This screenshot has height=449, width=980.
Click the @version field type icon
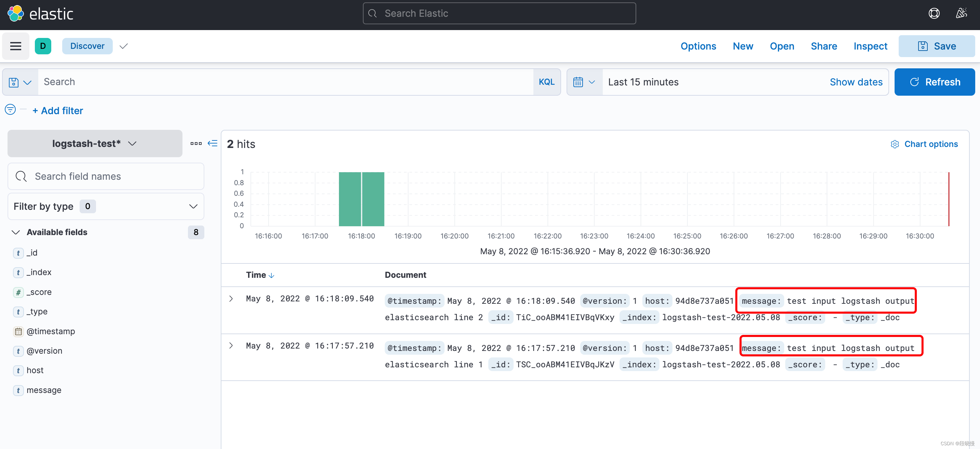18,351
